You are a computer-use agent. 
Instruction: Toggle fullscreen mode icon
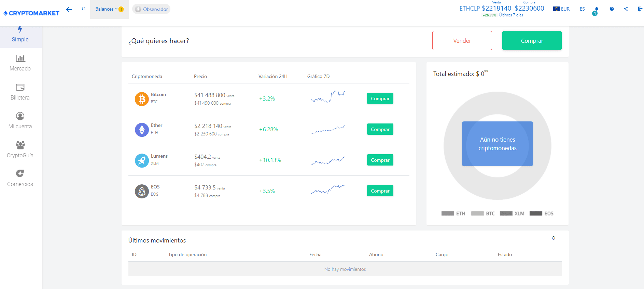(x=84, y=9)
